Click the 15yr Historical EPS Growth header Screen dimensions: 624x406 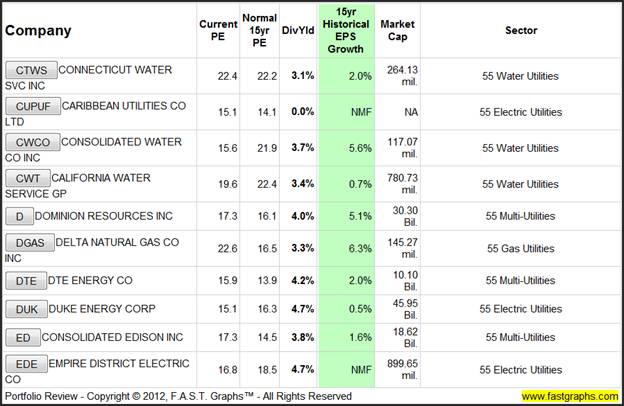(346, 31)
